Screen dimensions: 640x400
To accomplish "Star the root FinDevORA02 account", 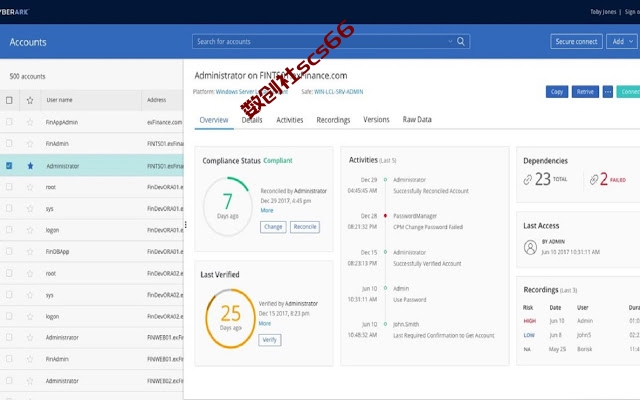I will (30, 273).
